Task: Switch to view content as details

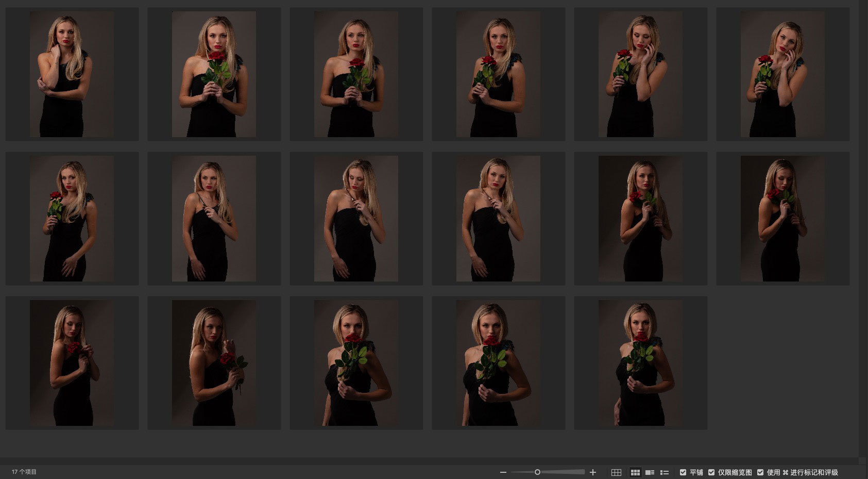Action: [x=650, y=472]
